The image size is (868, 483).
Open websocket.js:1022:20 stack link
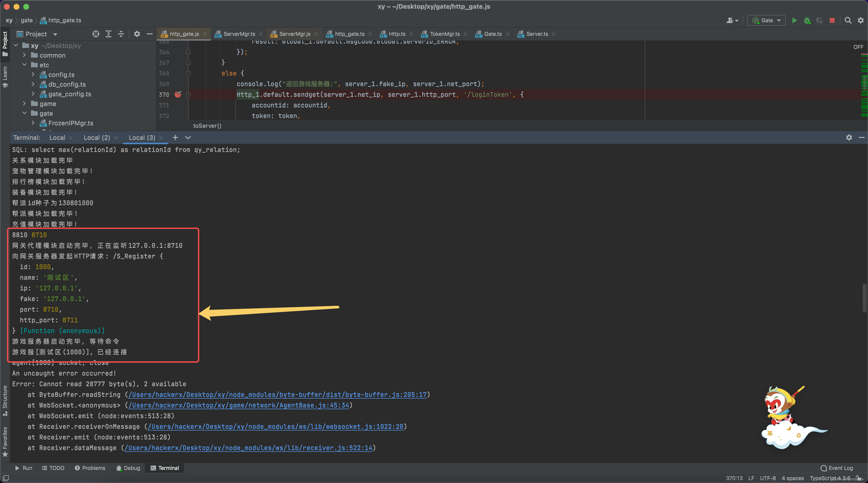tap(275, 426)
